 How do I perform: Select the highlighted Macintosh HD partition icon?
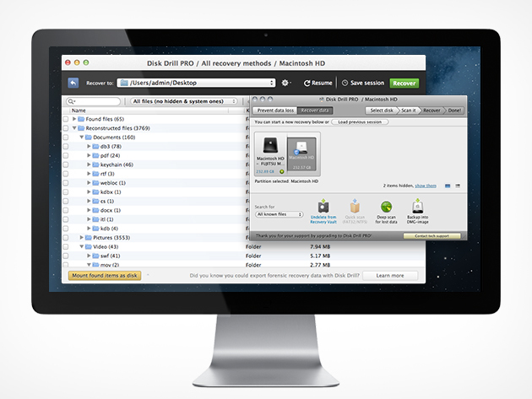pyautogui.click(x=301, y=154)
